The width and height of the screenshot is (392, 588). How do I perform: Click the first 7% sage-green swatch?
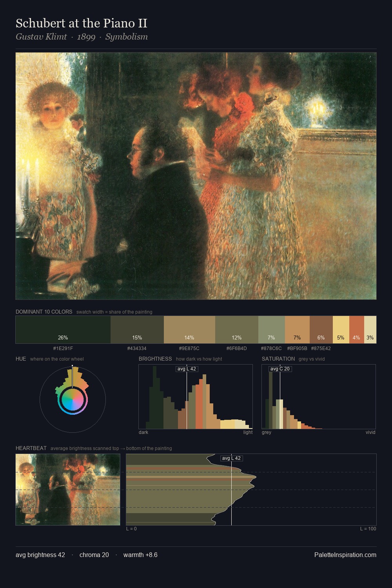click(x=272, y=330)
